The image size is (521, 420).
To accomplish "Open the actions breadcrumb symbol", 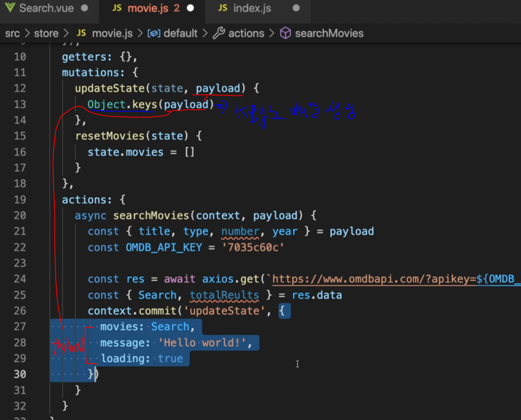I will [x=246, y=33].
